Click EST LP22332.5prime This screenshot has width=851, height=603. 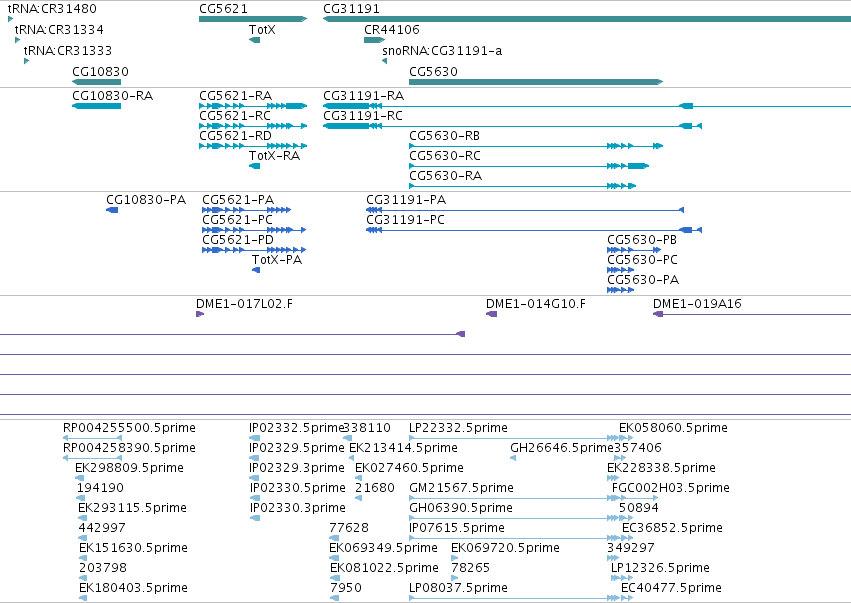521,438
